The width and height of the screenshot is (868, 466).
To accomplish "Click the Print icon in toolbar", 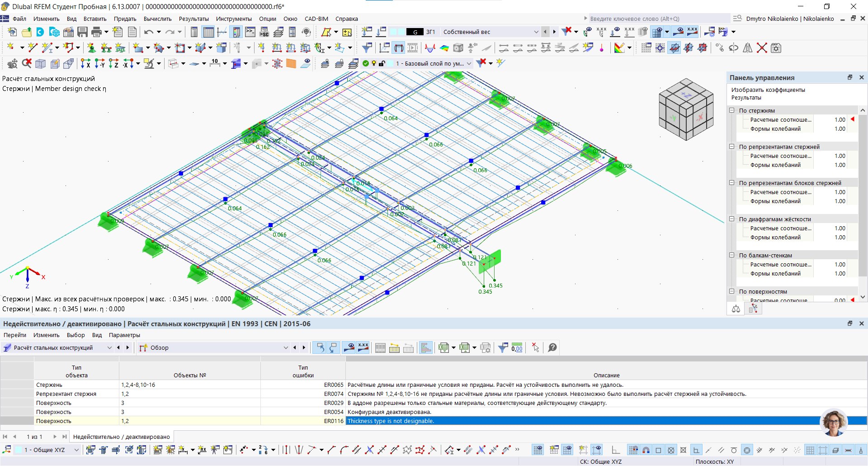I will tap(96, 32).
